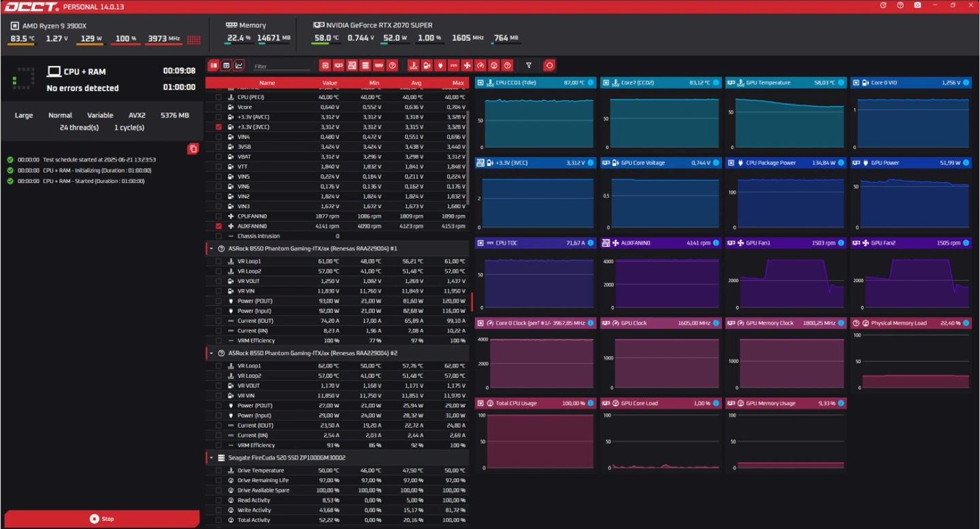Uncheck the +3.3V (3VCC) sensor checkbox
Viewport: 980px width, 529px height.
(x=218, y=127)
